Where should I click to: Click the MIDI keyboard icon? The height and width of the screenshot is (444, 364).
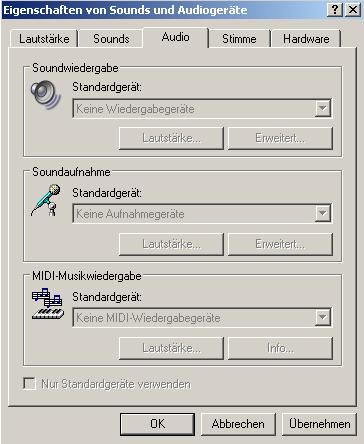tap(48, 304)
